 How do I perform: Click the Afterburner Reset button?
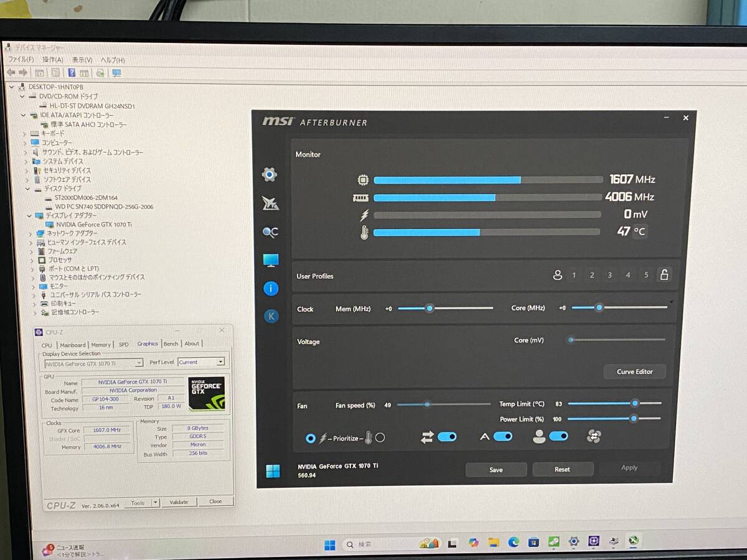[x=562, y=469]
